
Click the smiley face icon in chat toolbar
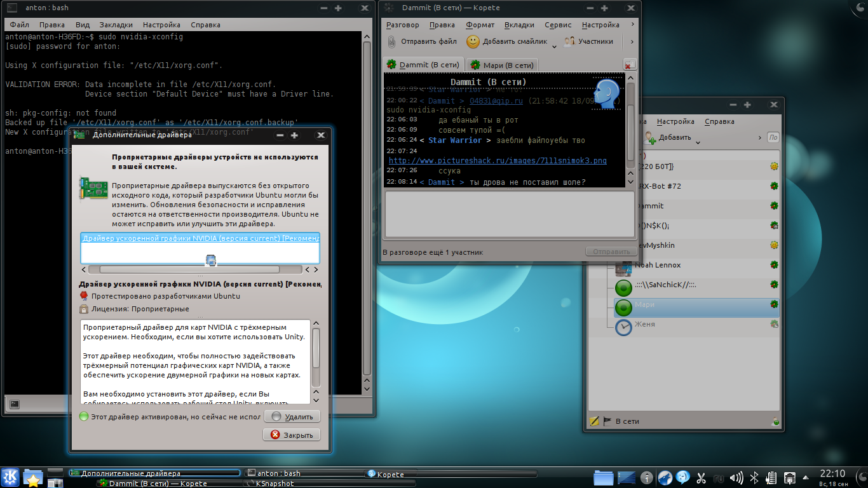[x=473, y=41]
